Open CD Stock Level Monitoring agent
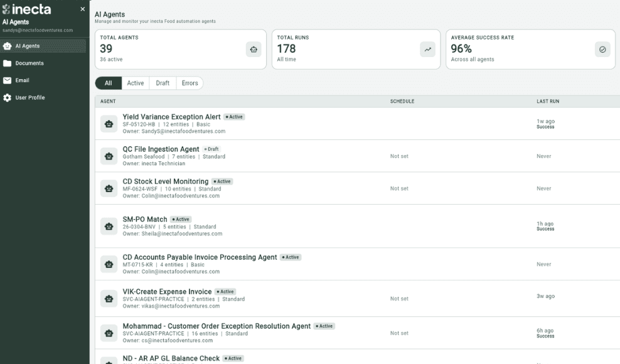 click(x=165, y=181)
